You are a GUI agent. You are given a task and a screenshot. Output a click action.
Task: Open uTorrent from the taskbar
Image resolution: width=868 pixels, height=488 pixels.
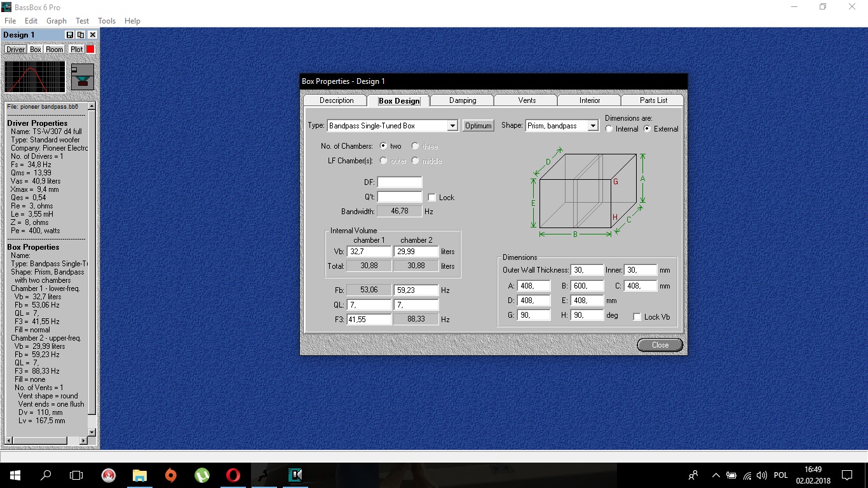pos(202,475)
